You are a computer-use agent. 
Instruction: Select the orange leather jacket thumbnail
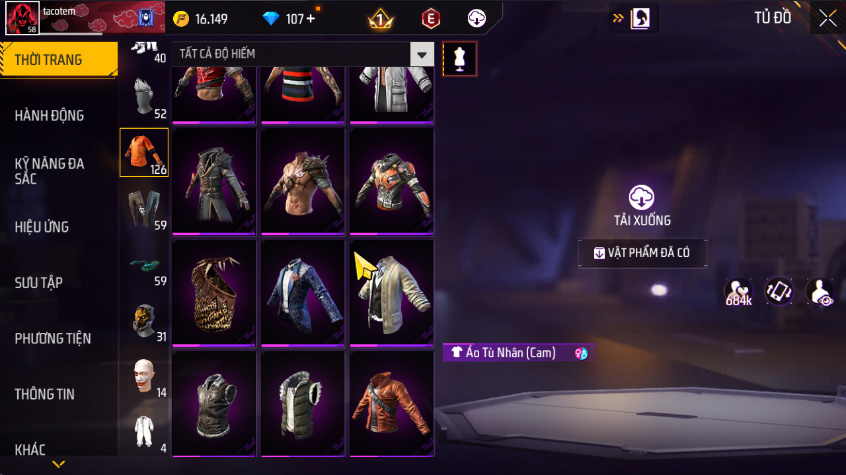click(x=392, y=403)
